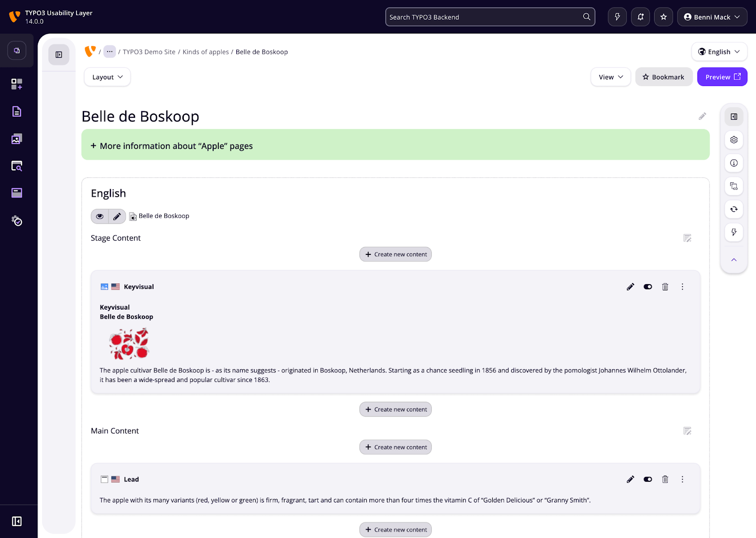This screenshot has width=756, height=538.
Task: Open the Layout dropdown
Action: [107, 77]
